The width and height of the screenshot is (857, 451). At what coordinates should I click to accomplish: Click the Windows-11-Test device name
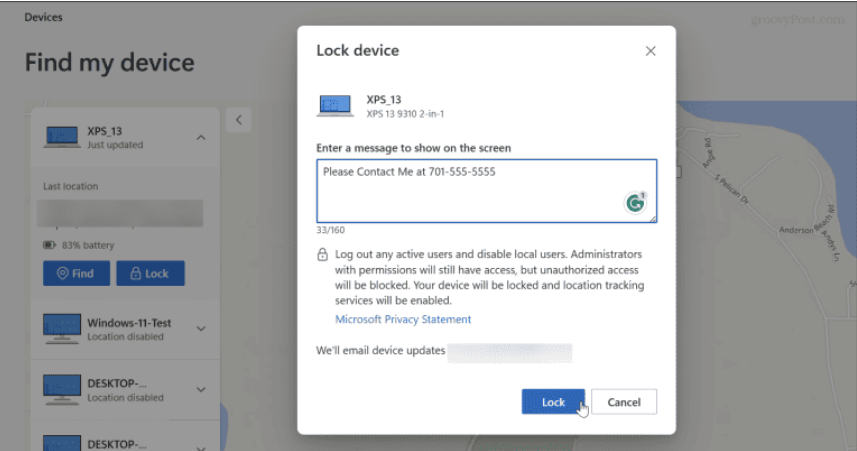(130, 323)
